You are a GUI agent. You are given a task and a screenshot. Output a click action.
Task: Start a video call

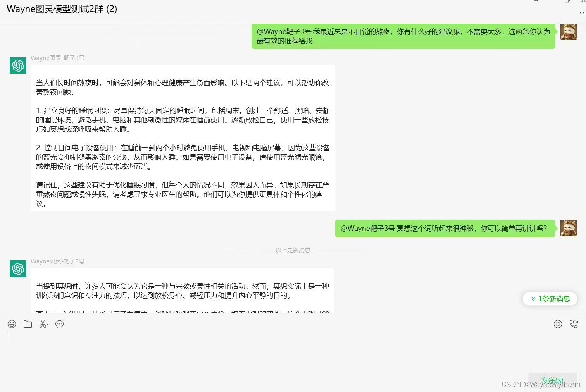point(574,324)
